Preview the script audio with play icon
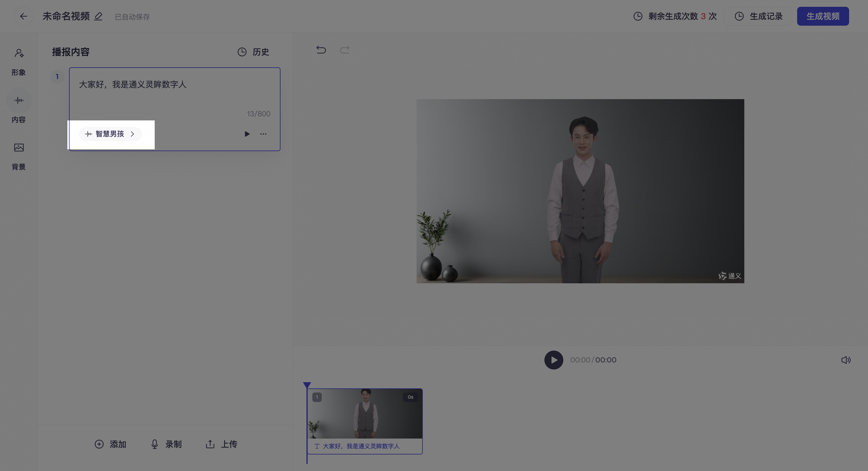Viewport: 868px width, 471px height. pyautogui.click(x=247, y=134)
